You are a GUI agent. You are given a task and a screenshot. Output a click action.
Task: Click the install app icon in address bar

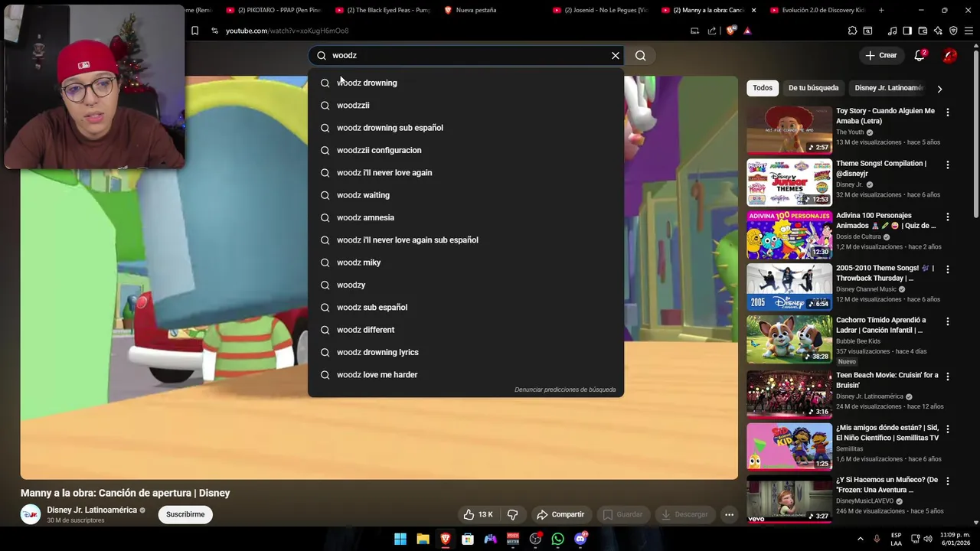point(694,31)
